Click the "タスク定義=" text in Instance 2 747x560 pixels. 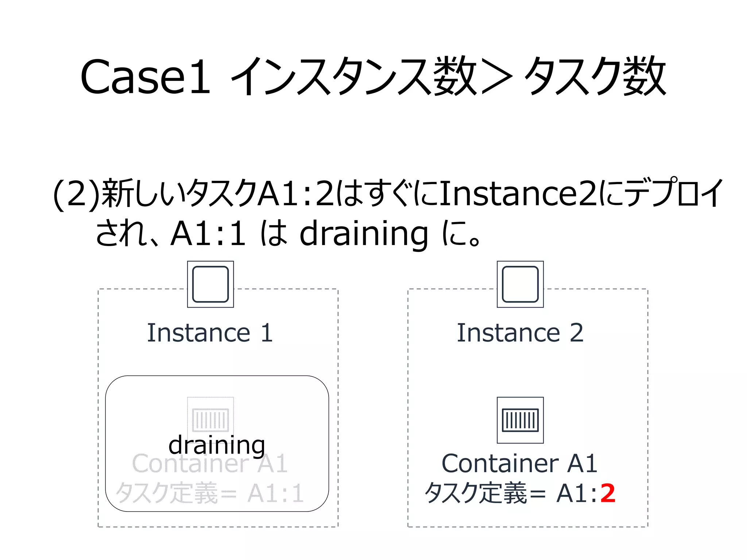(x=485, y=493)
